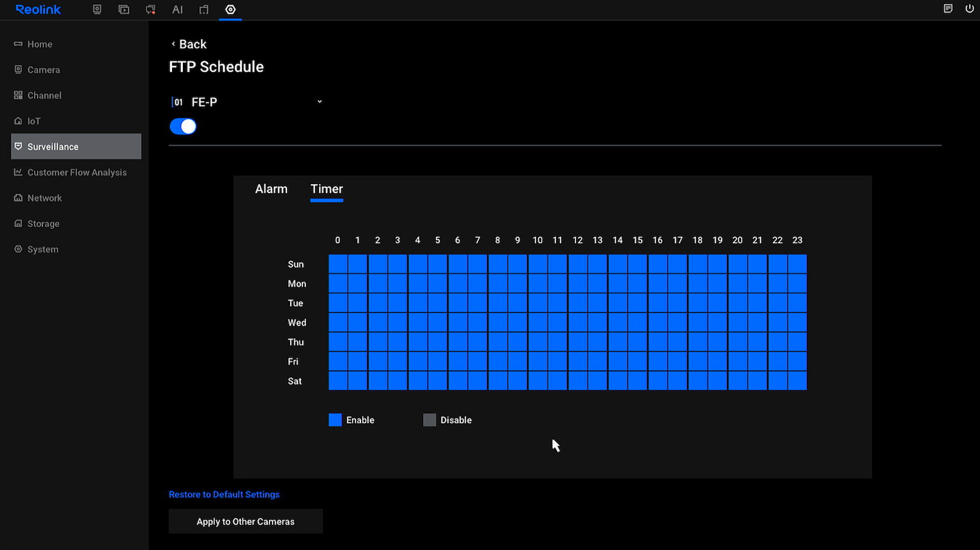This screenshot has height=550, width=980.
Task: Click the Disable legend label
Action: (456, 420)
